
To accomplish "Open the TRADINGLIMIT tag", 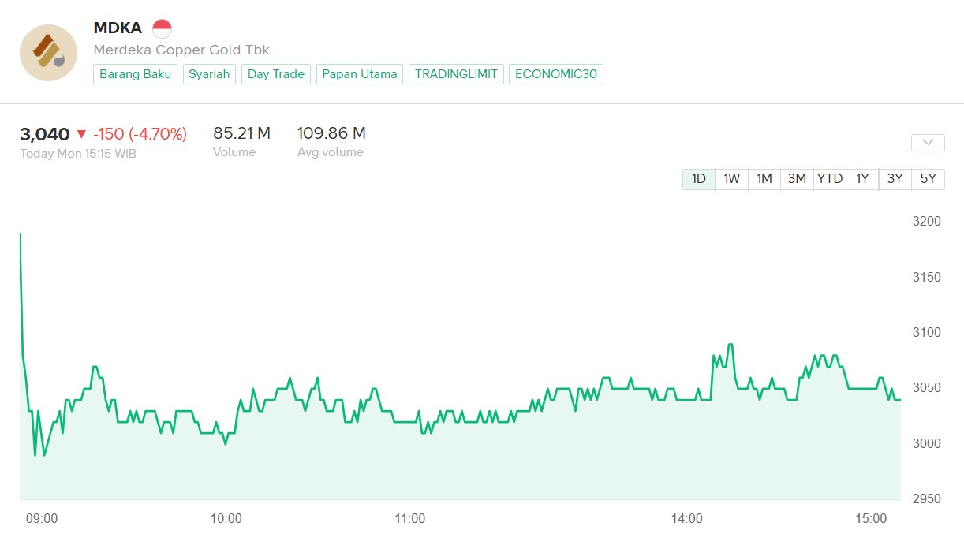I will [x=456, y=74].
